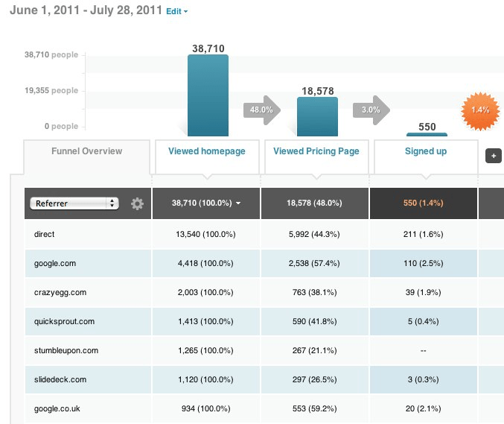The width and height of the screenshot is (504, 424).
Task: Click the orange 1.4% conversion badge
Action: click(x=480, y=111)
